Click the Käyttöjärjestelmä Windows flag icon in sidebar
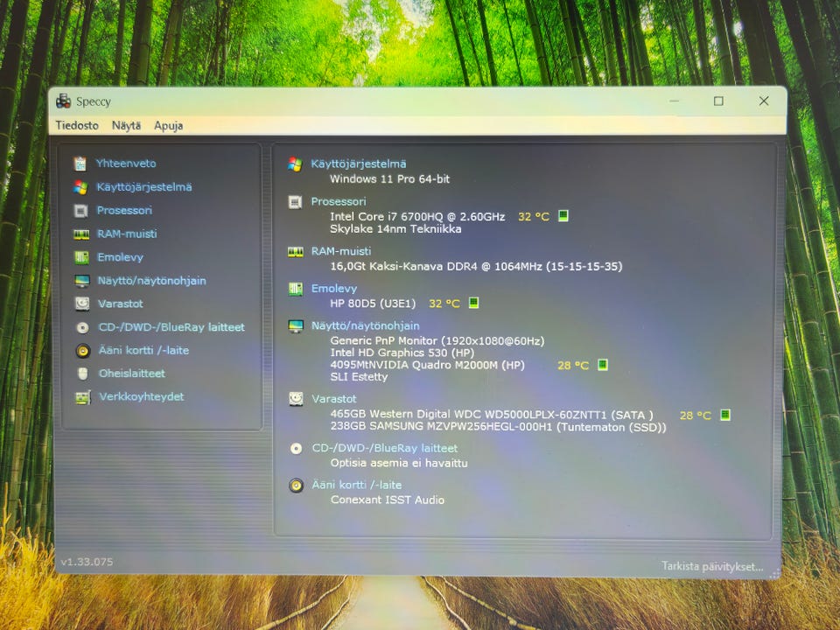The width and height of the screenshot is (840, 630). [x=80, y=187]
